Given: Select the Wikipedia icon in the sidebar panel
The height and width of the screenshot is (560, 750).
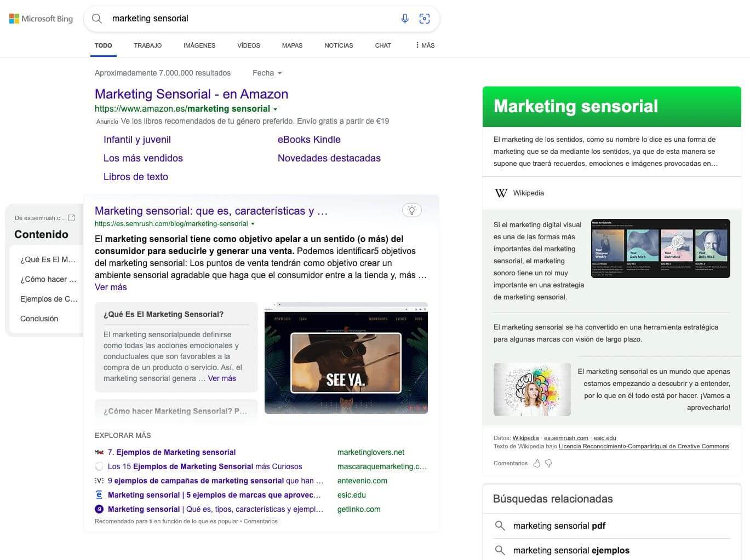Looking at the screenshot, I should (501, 193).
